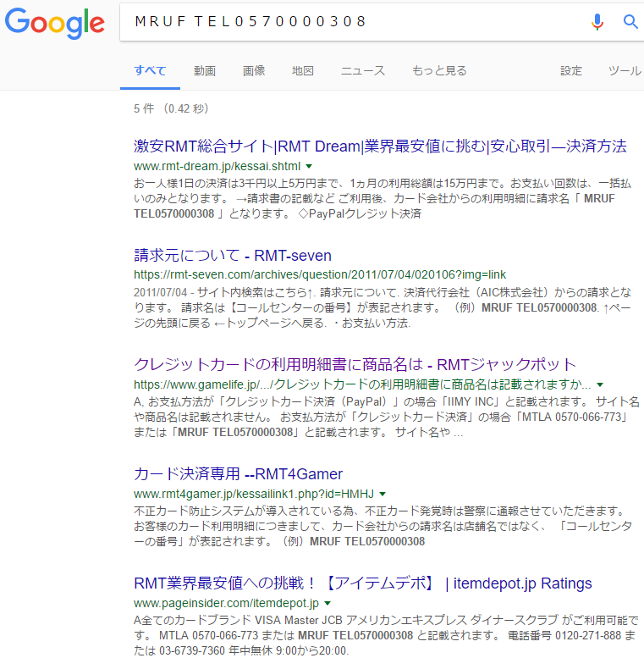Screen dimensions: 644x658
Task: Click the Google logo
Action: pos(55,23)
